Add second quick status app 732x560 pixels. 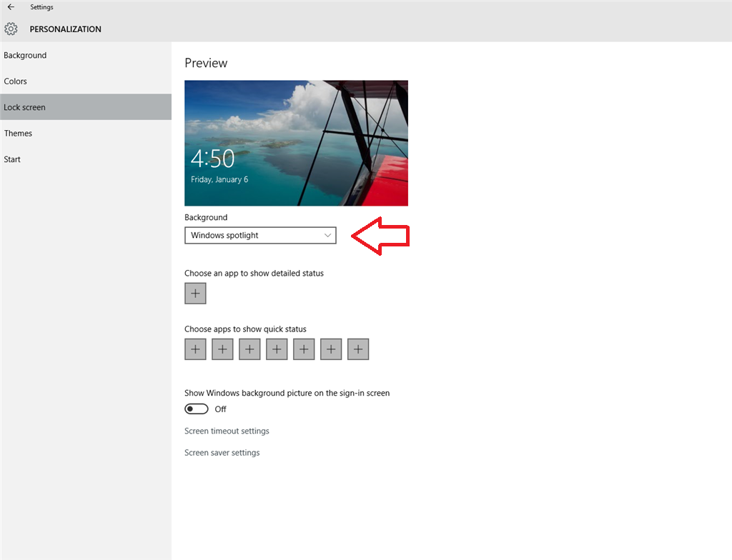[222, 349]
